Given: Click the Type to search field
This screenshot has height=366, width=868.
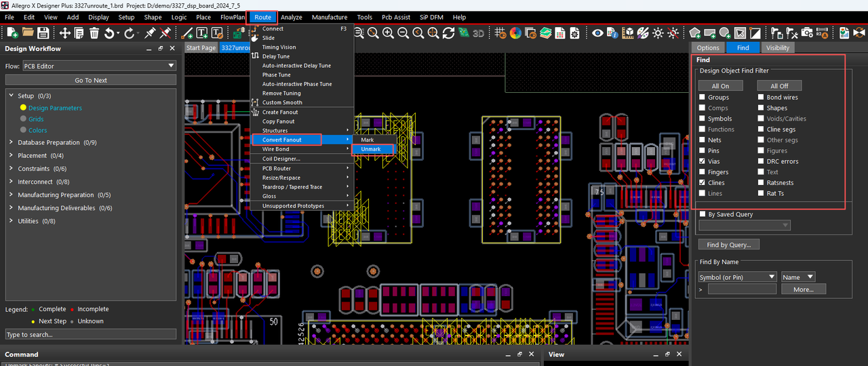Looking at the screenshot, I should pyautogui.click(x=90, y=334).
